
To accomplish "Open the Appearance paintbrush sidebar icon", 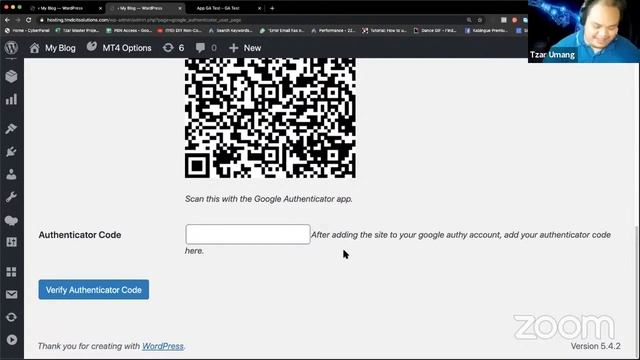I will coord(11,129).
